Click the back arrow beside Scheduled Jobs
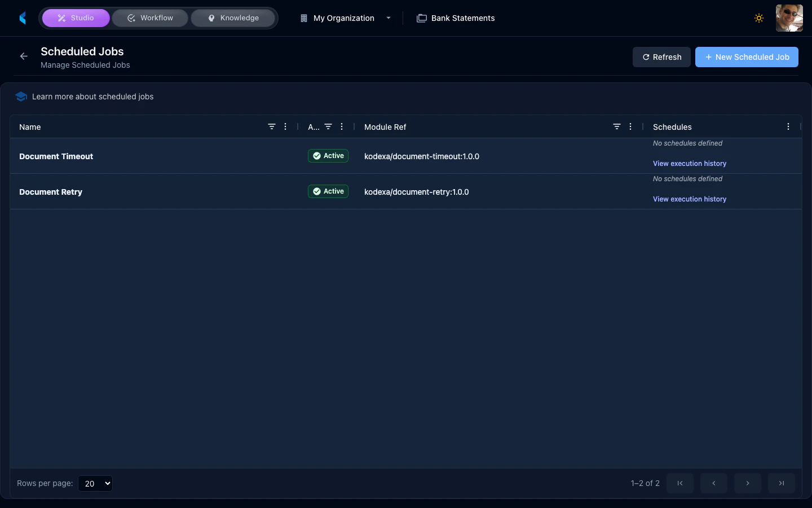 click(x=23, y=56)
